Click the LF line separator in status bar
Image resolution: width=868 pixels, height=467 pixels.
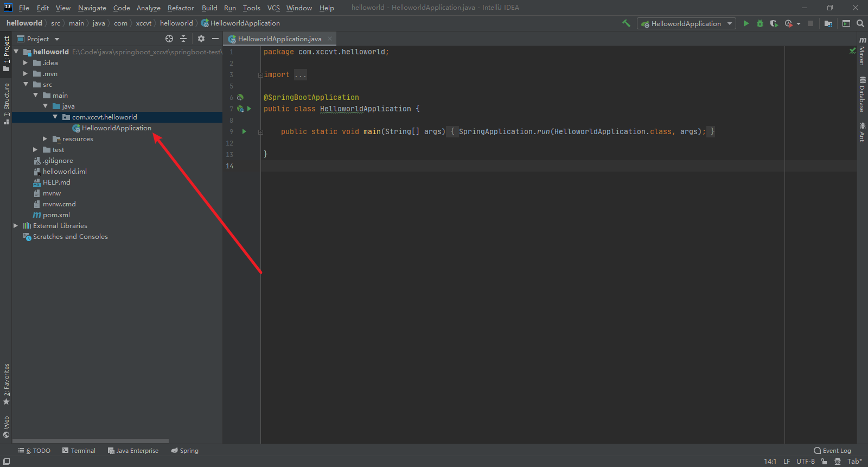[787, 461]
